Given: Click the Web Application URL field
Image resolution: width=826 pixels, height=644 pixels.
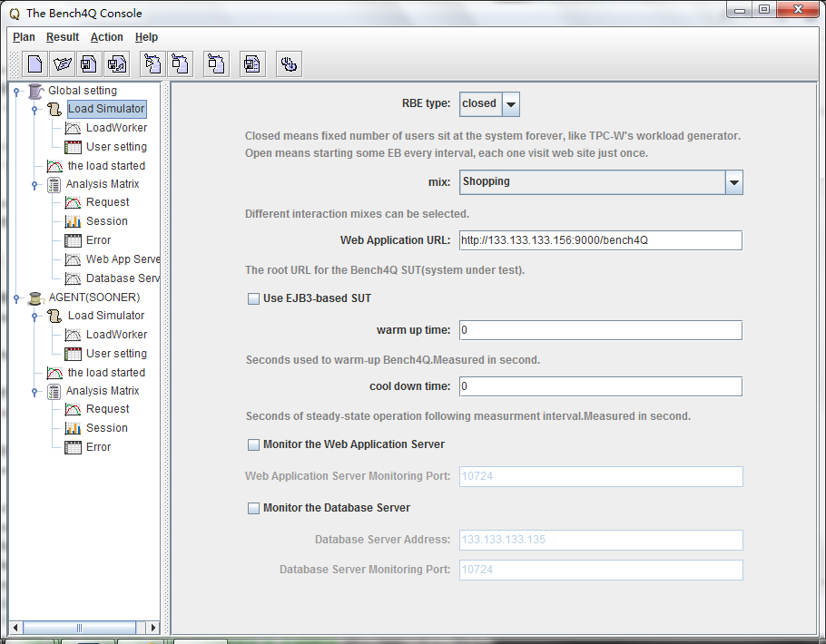Looking at the screenshot, I should pyautogui.click(x=601, y=240).
